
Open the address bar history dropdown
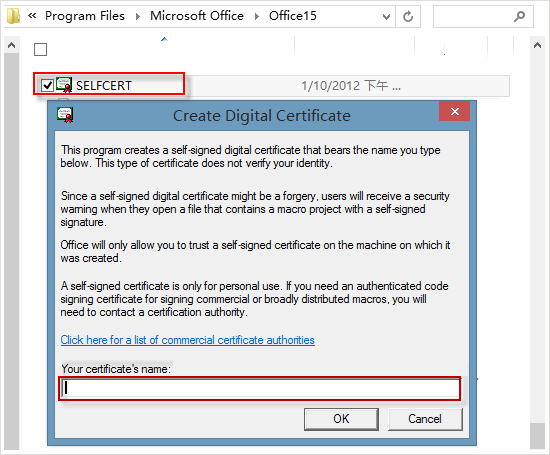(x=386, y=16)
